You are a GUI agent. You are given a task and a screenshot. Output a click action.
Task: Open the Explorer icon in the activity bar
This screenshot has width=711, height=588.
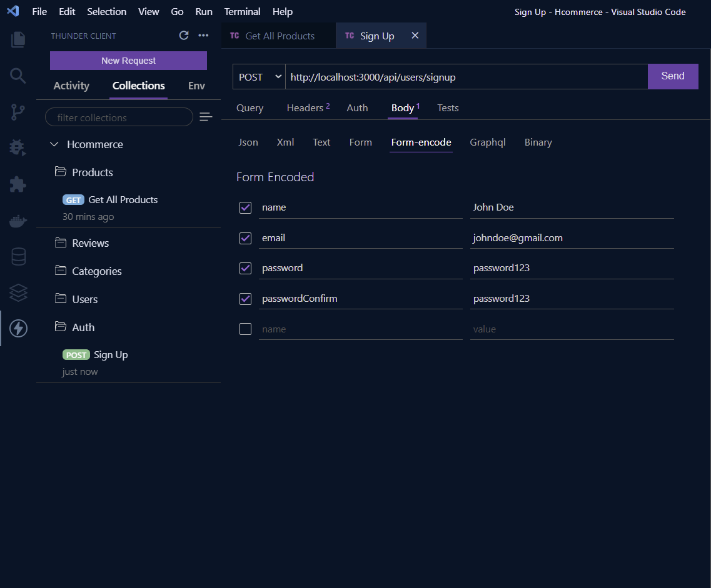18,39
